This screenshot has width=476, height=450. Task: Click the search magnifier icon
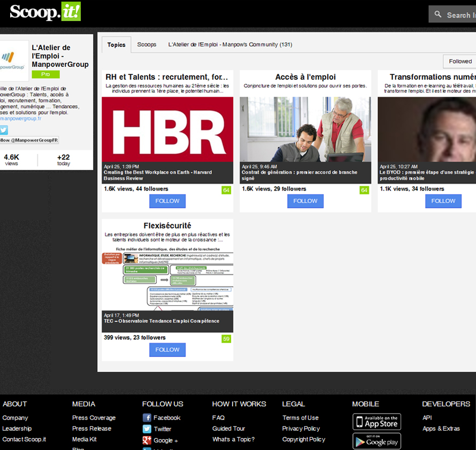437,14
